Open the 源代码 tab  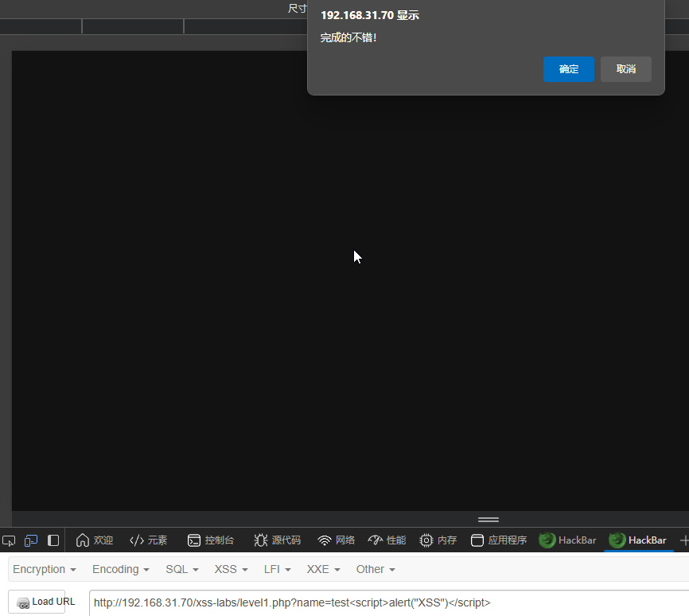pyautogui.click(x=277, y=540)
